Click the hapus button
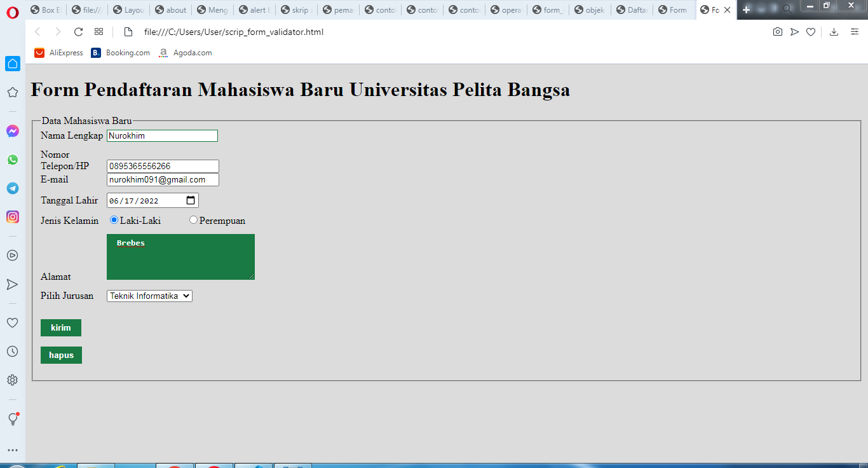 (61, 355)
